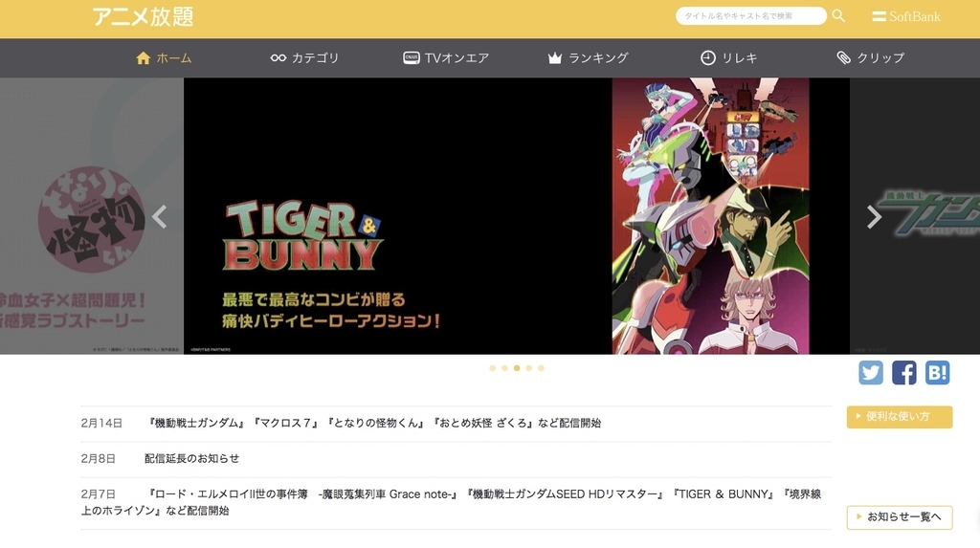Open the クリップ page
This screenshot has width=980, height=548.
click(871, 58)
